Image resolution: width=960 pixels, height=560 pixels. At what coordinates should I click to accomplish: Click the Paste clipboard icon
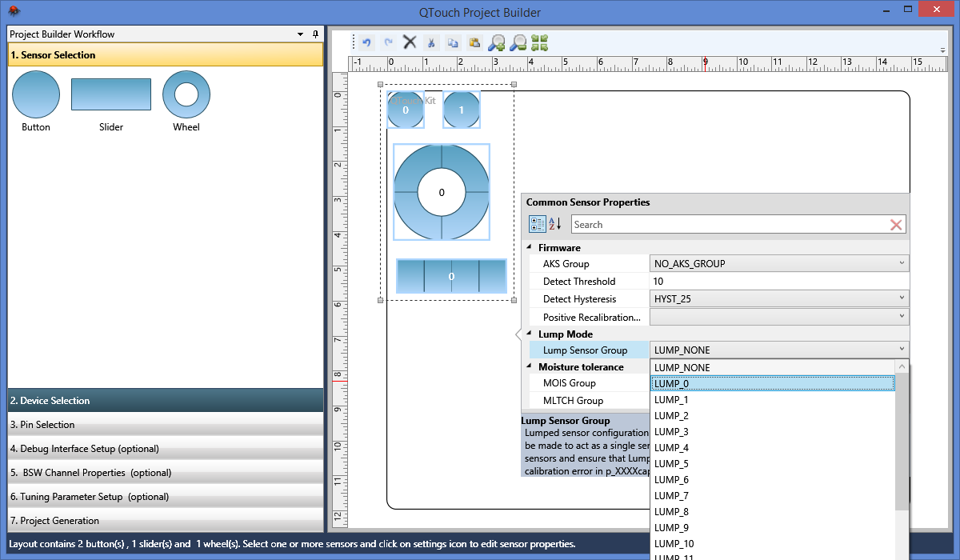474,43
